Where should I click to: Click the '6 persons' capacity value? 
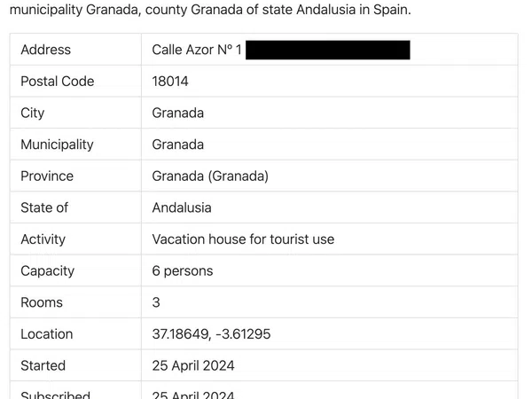pos(183,270)
